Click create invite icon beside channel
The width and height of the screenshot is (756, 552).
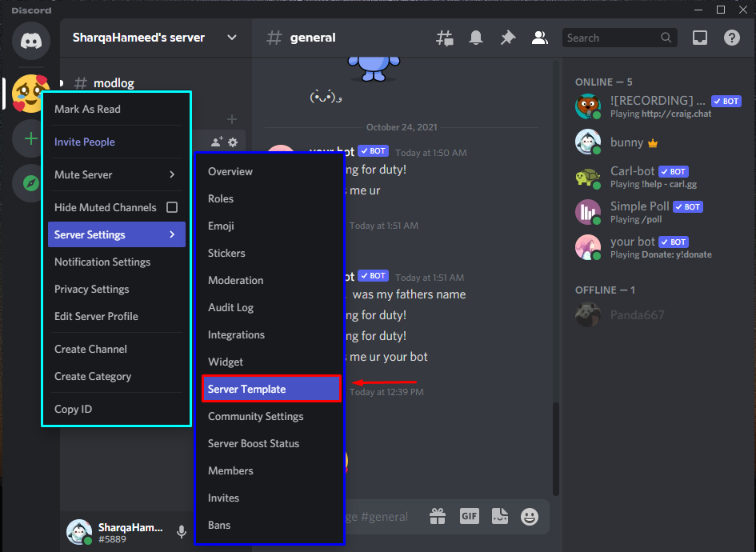(x=217, y=142)
